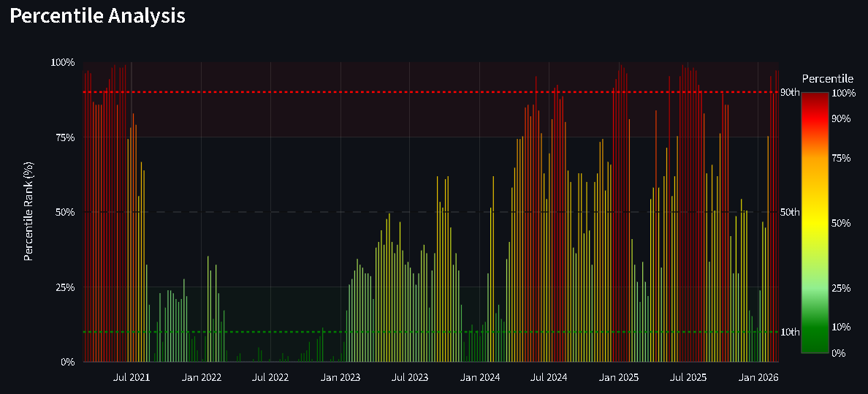Click the 90th threshold label

coord(790,92)
